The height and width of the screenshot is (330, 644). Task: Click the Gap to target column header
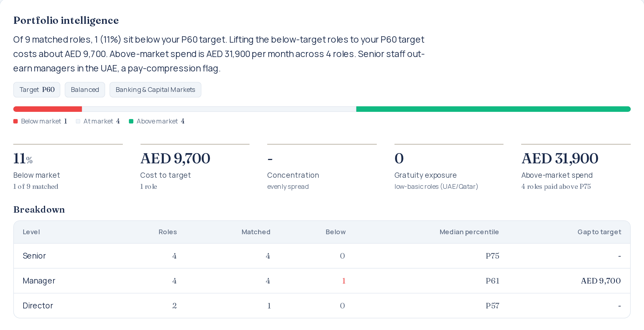[x=599, y=232]
